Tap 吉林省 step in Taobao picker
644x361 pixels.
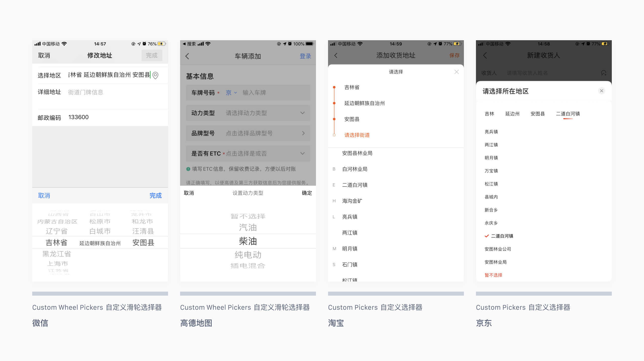[x=352, y=87]
